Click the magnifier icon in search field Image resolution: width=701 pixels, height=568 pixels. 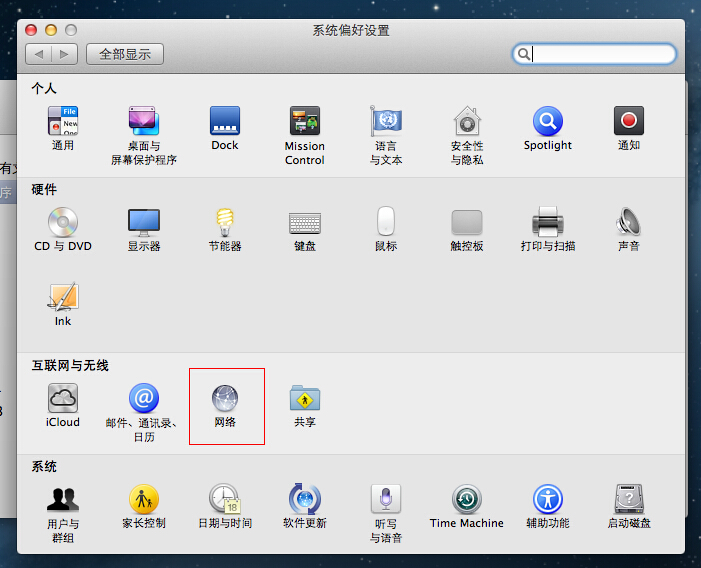[524, 54]
